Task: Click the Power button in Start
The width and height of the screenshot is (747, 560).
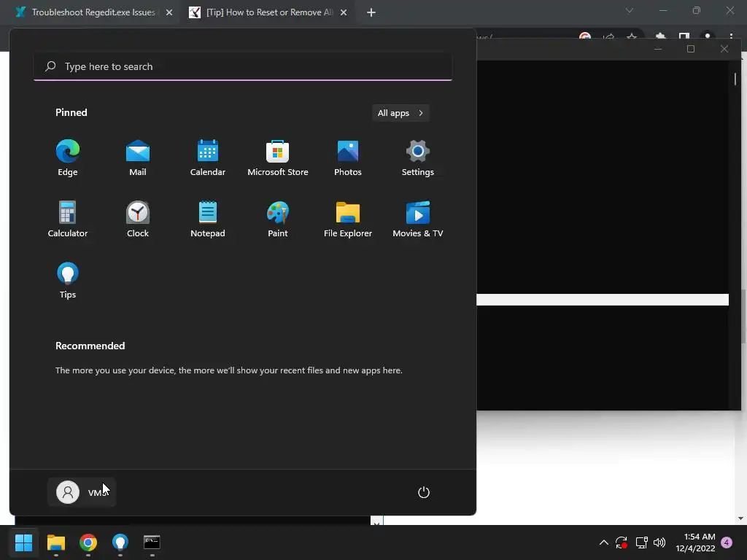Action: (424, 492)
